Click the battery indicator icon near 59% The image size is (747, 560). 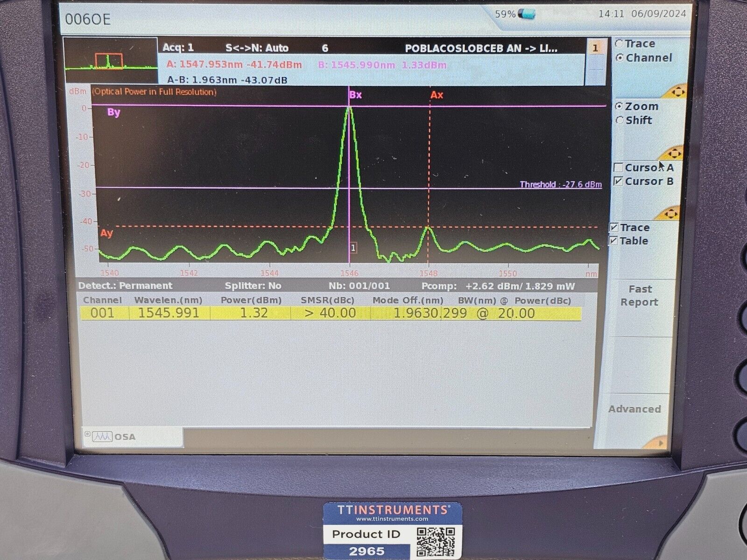click(x=528, y=14)
